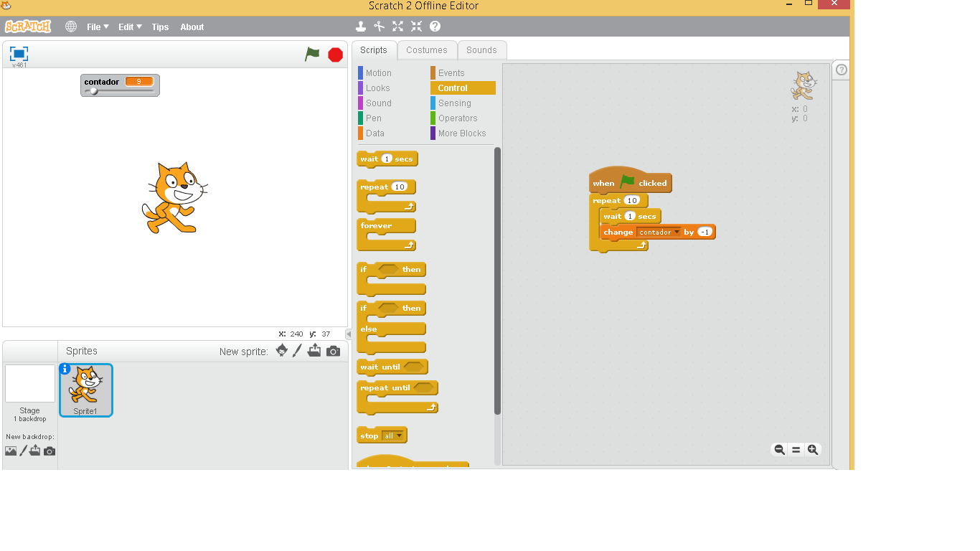Open the File menu
This screenshot has width=980, height=551.
(x=98, y=27)
